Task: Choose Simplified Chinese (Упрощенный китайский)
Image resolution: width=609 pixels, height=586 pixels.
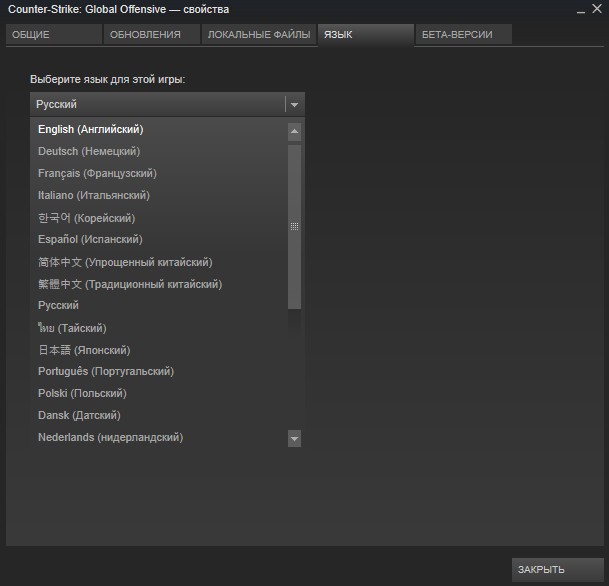Action: 159,262
